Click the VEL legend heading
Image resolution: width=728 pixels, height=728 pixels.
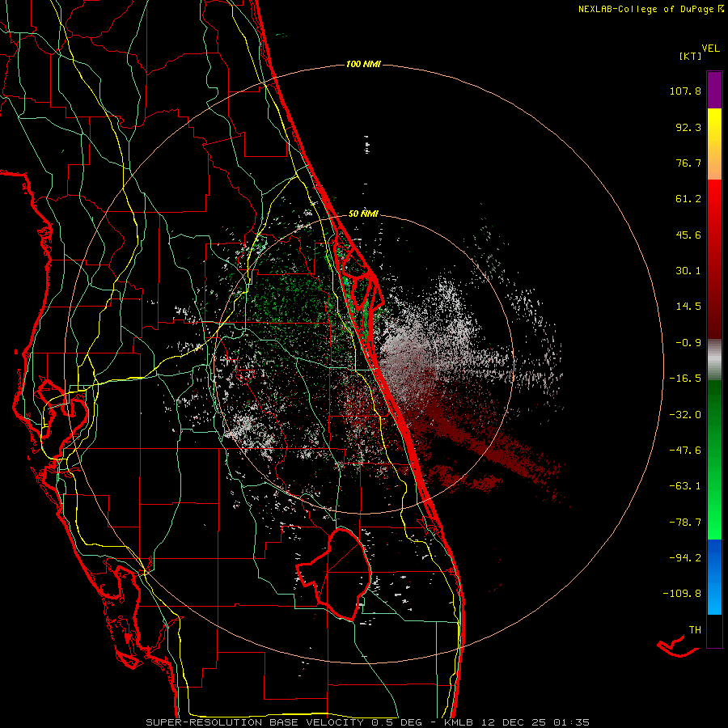point(710,49)
